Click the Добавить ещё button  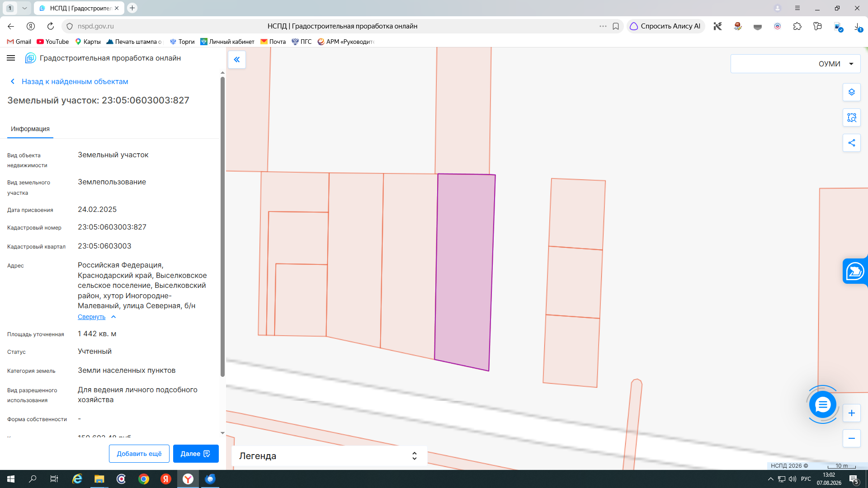click(x=139, y=454)
